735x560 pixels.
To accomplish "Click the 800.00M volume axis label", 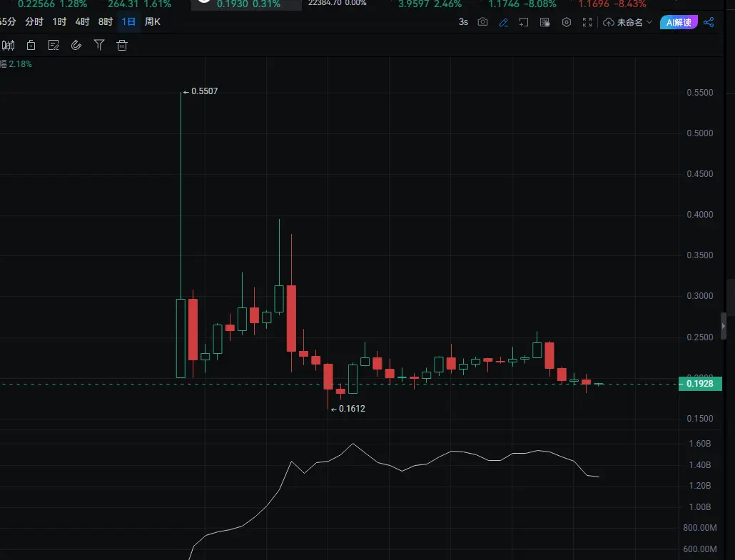I will tap(700, 528).
